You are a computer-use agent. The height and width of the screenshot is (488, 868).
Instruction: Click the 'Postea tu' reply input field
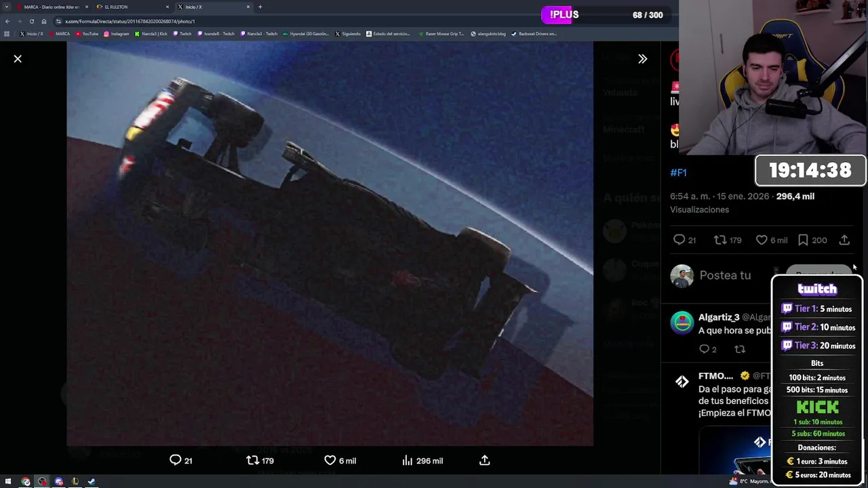click(725, 275)
